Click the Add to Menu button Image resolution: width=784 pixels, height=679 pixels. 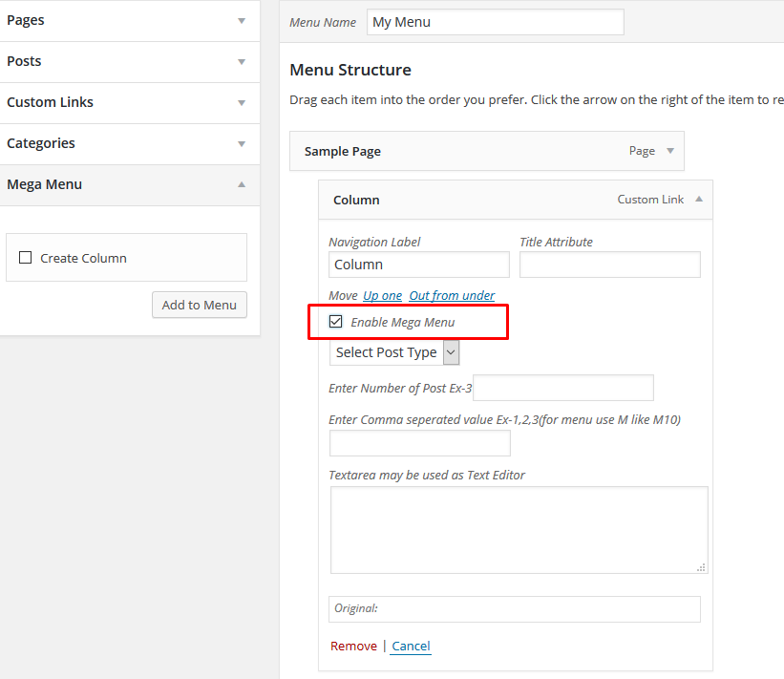[200, 305]
